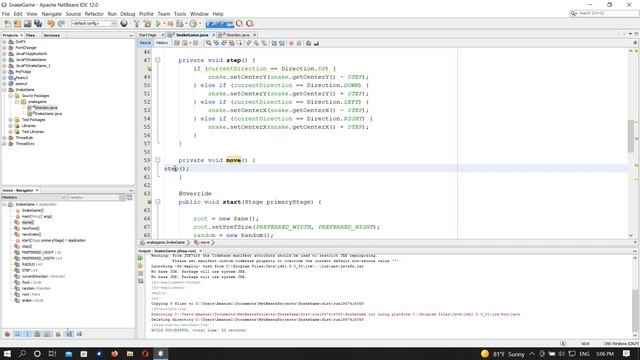Viewport: 640px width, 360px height.
Task: Switch to the Files panel tab
Action: pos(31,36)
